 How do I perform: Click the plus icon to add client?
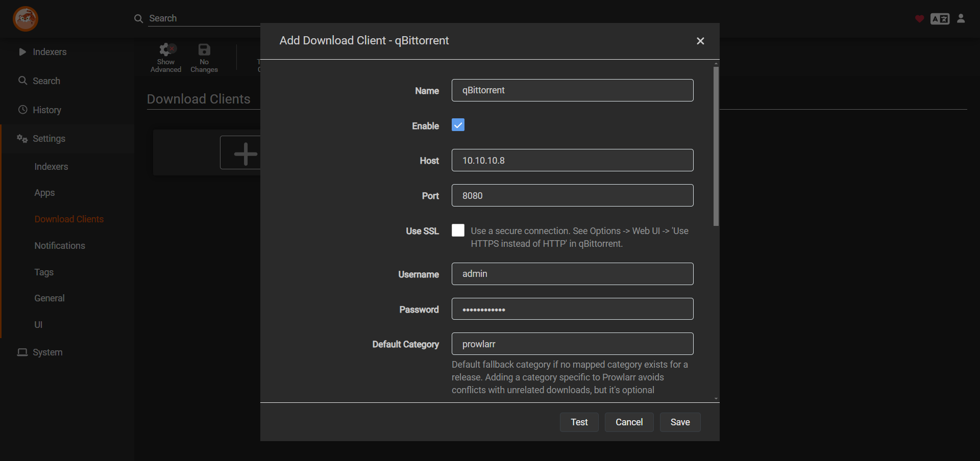(x=245, y=153)
